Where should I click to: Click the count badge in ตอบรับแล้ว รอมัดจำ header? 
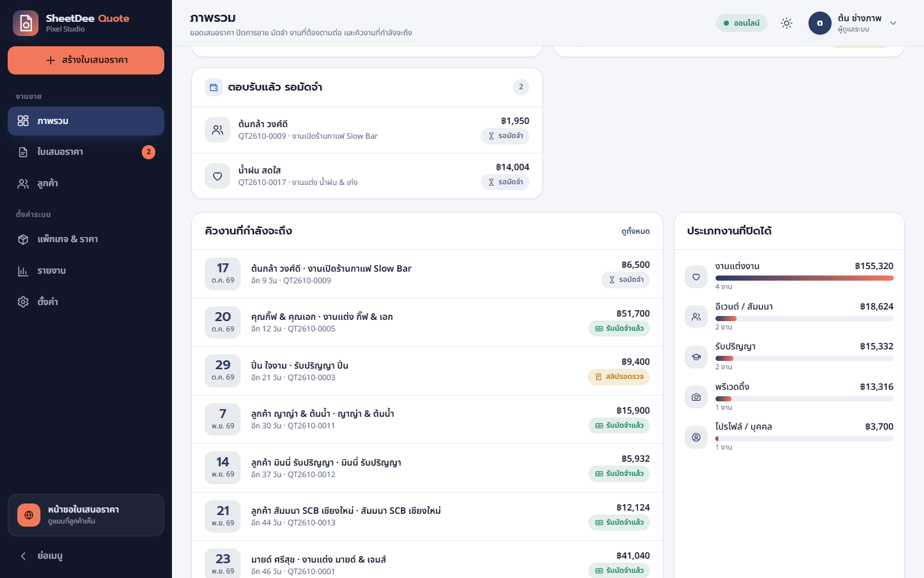(x=521, y=87)
